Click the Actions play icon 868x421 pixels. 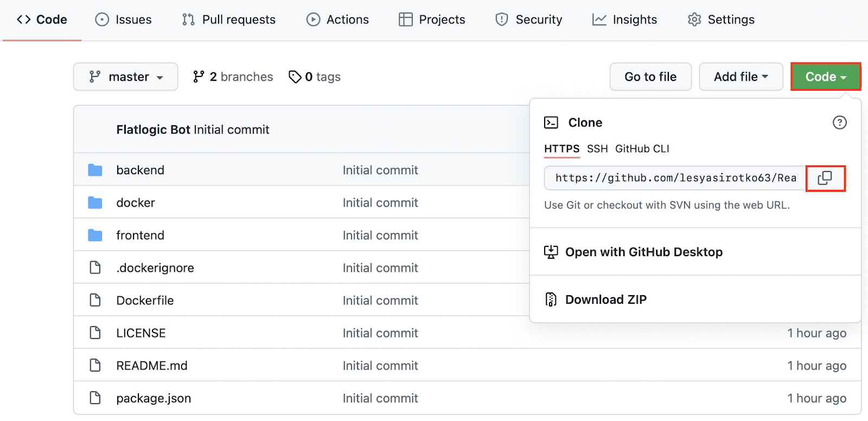[x=313, y=20]
